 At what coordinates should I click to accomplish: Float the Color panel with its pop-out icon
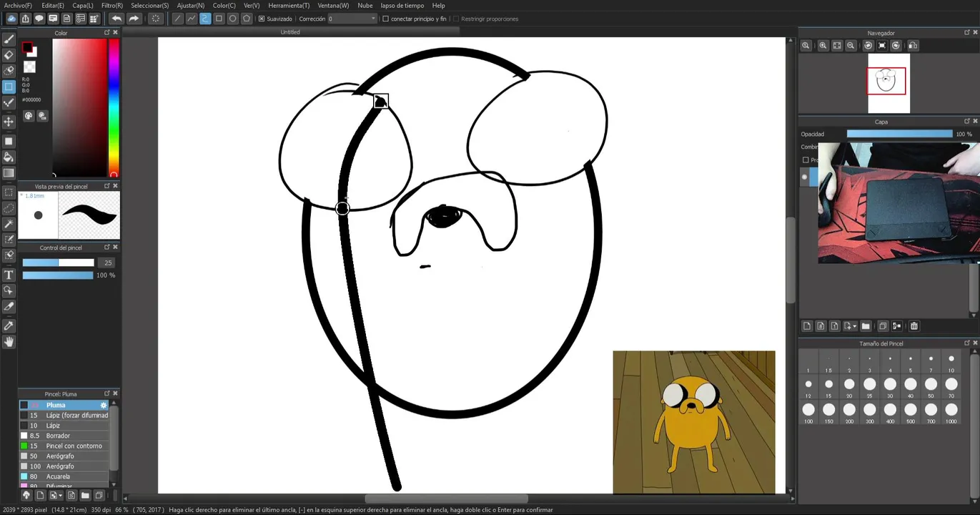click(x=107, y=33)
